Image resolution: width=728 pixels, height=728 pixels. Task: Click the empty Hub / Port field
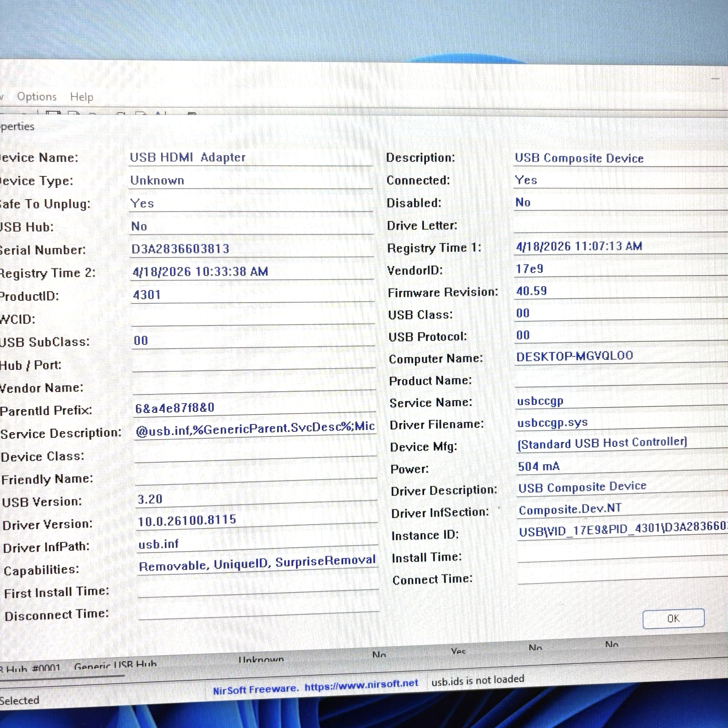254,363
